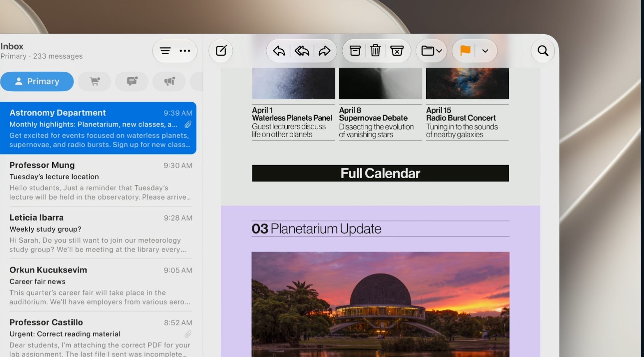Viewport: 644px width, 357px height.
Task: Expand the flag color chevron
Action: 485,51
